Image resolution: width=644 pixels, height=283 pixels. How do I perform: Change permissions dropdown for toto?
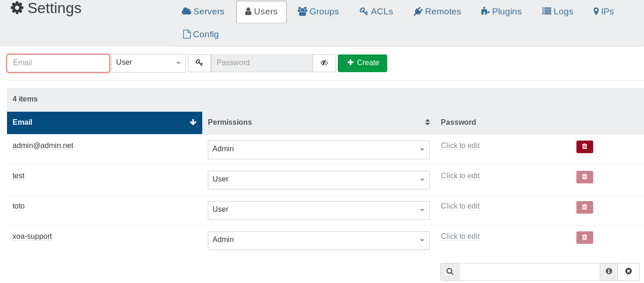point(318,210)
